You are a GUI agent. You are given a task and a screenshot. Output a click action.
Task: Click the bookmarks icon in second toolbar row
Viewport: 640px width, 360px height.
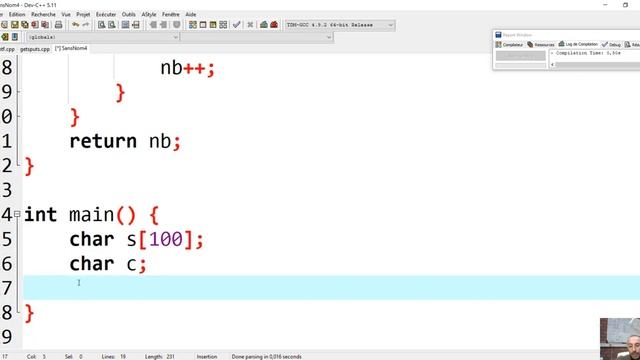tap(15, 37)
